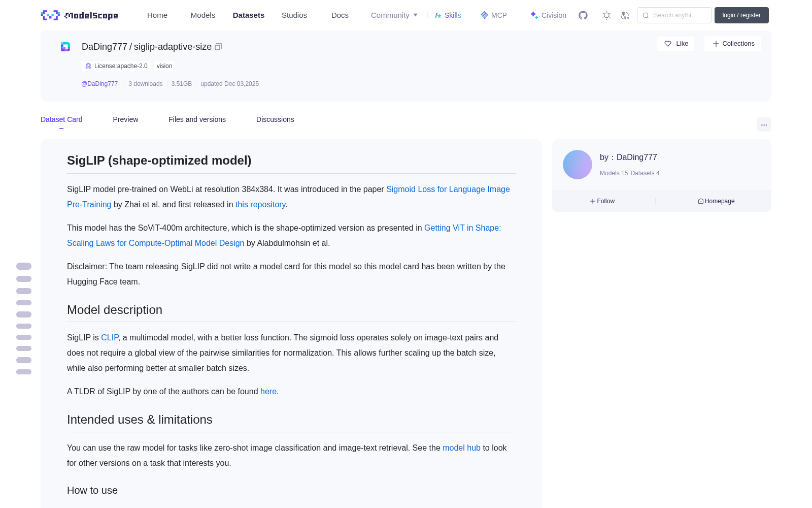Open the 'this repository' link
This screenshot has width=812, height=508.
tap(260, 204)
